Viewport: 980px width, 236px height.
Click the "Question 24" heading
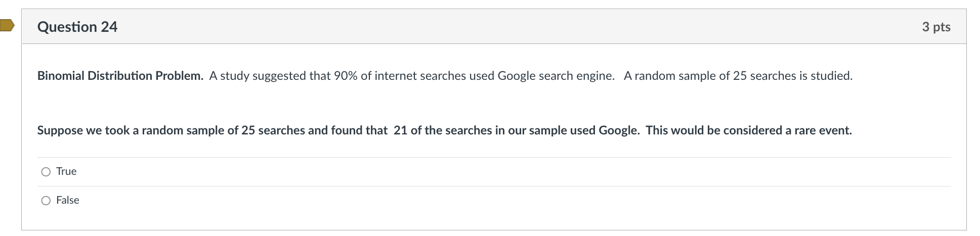[x=77, y=27]
